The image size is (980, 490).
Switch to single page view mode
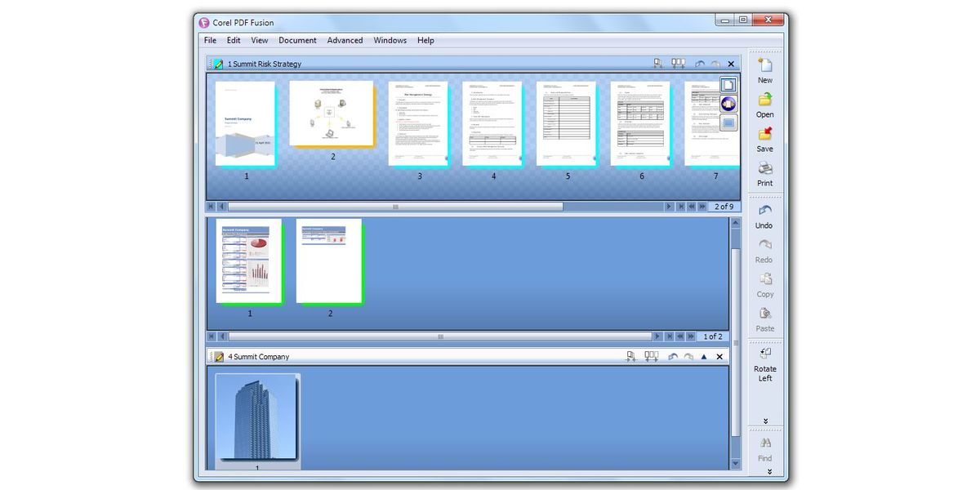coord(728,84)
